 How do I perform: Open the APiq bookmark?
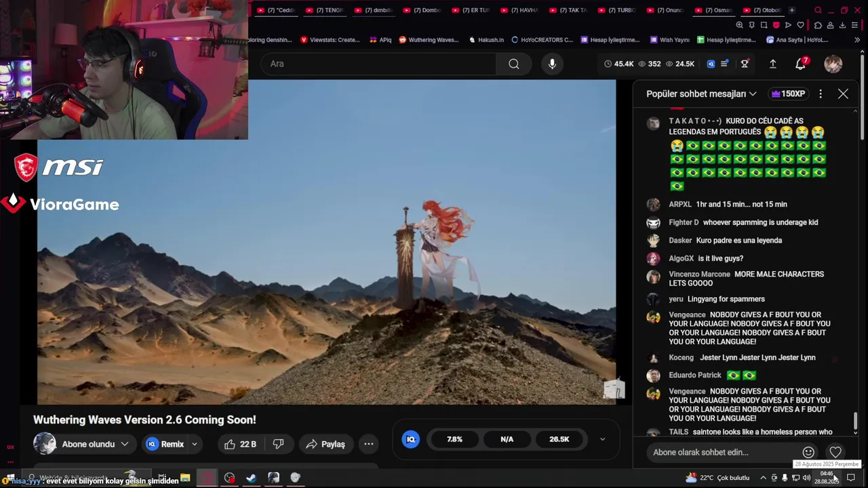point(380,40)
